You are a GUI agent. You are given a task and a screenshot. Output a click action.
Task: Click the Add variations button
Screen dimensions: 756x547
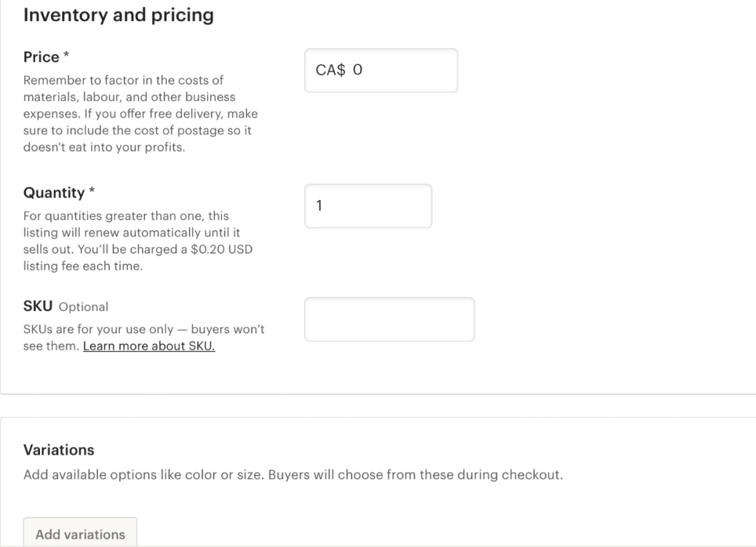80,532
